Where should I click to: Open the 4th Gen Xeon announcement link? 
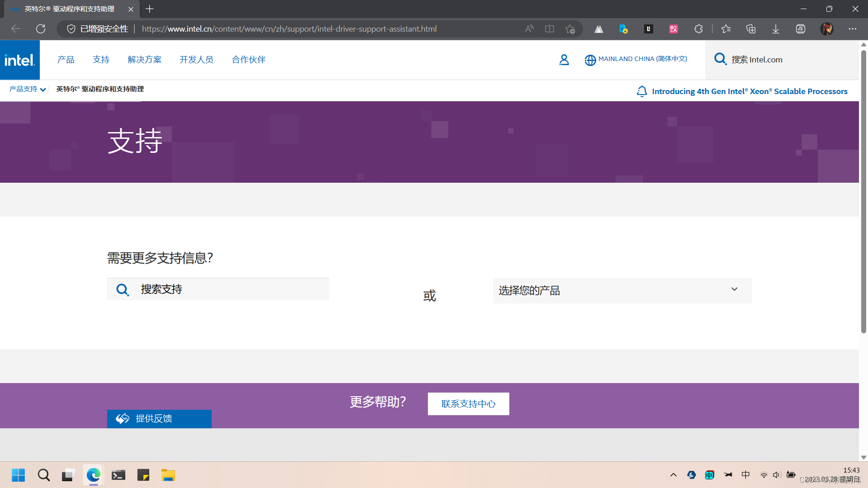coord(749,91)
